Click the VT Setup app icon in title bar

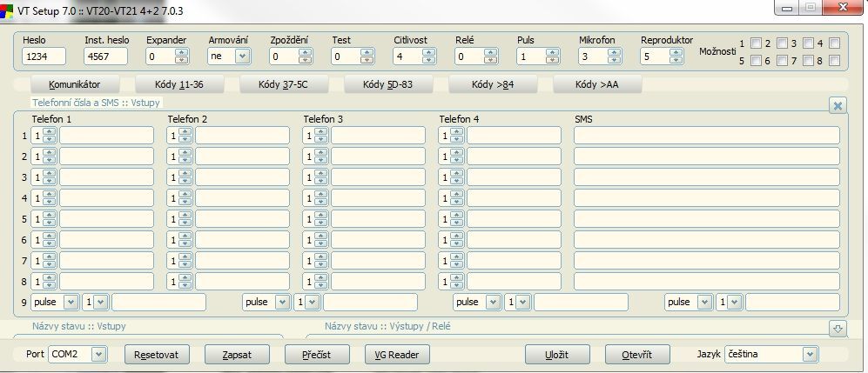(x=8, y=9)
